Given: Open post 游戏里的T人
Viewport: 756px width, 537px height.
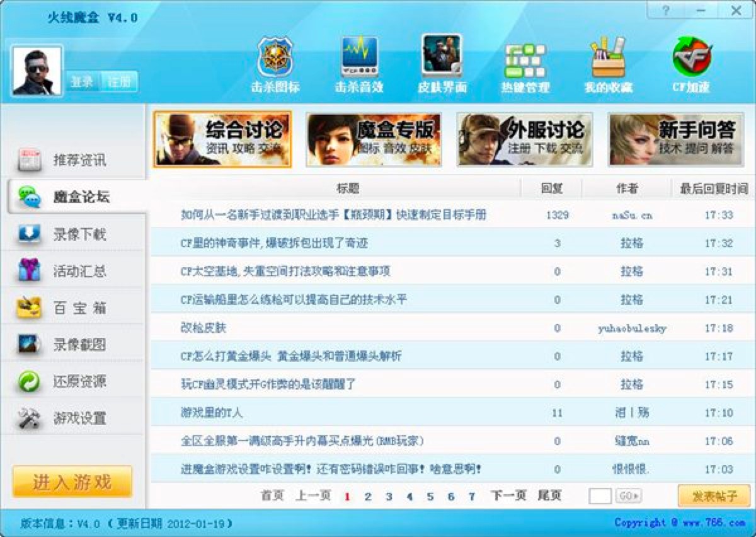Looking at the screenshot, I should click(x=212, y=413).
